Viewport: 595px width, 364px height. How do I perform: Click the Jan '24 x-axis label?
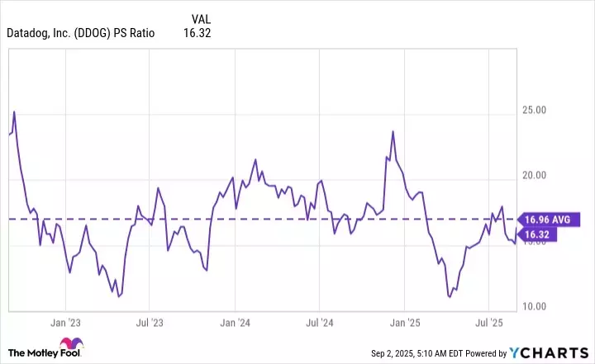click(x=236, y=322)
